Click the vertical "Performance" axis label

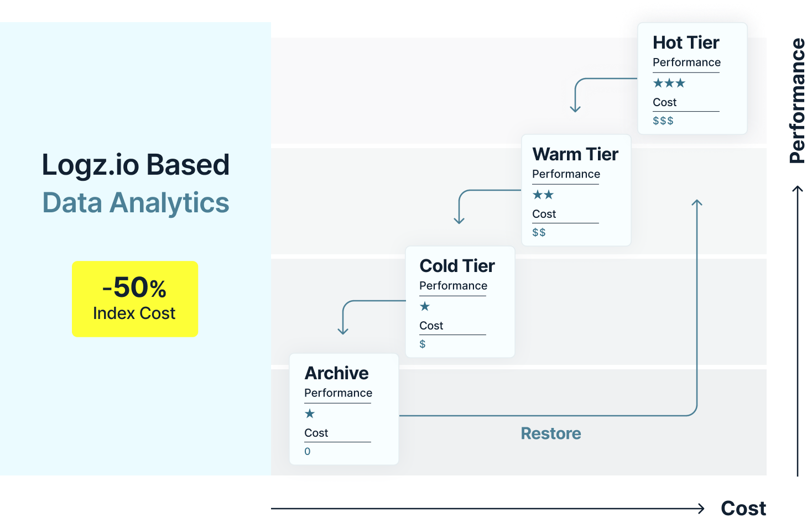[797, 101]
